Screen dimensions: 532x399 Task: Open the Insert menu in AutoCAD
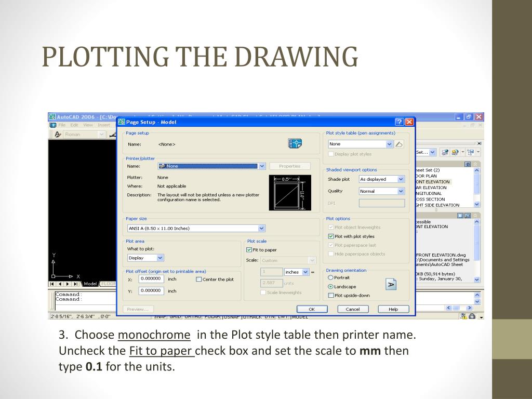coord(104,125)
